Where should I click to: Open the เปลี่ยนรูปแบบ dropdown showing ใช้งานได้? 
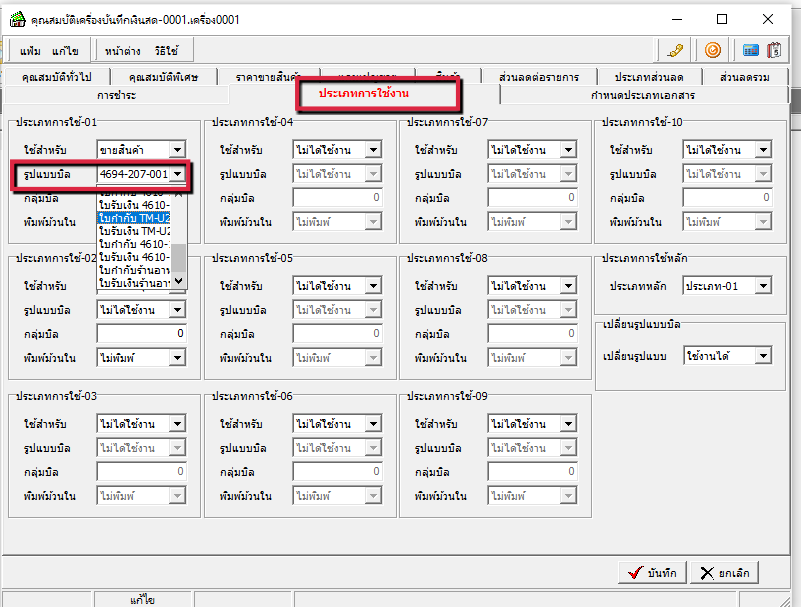pos(763,356)
